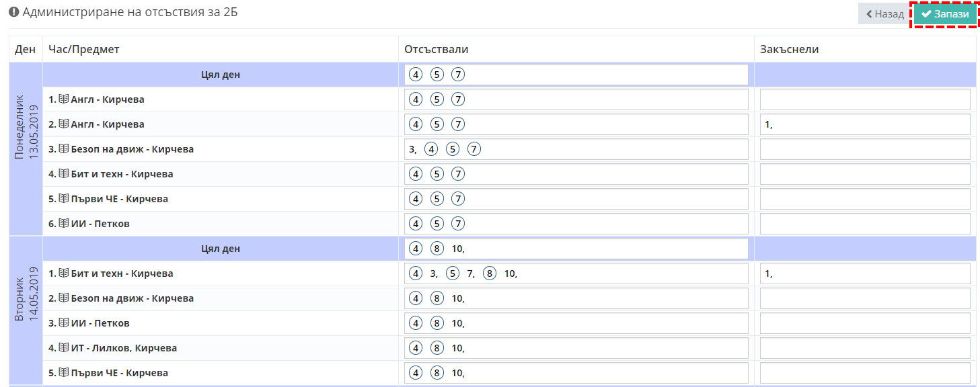Screen dimensions: 980x387
Task: Toggle circled 7 in Monday's ИИ - Петков row
Action: 458,224
